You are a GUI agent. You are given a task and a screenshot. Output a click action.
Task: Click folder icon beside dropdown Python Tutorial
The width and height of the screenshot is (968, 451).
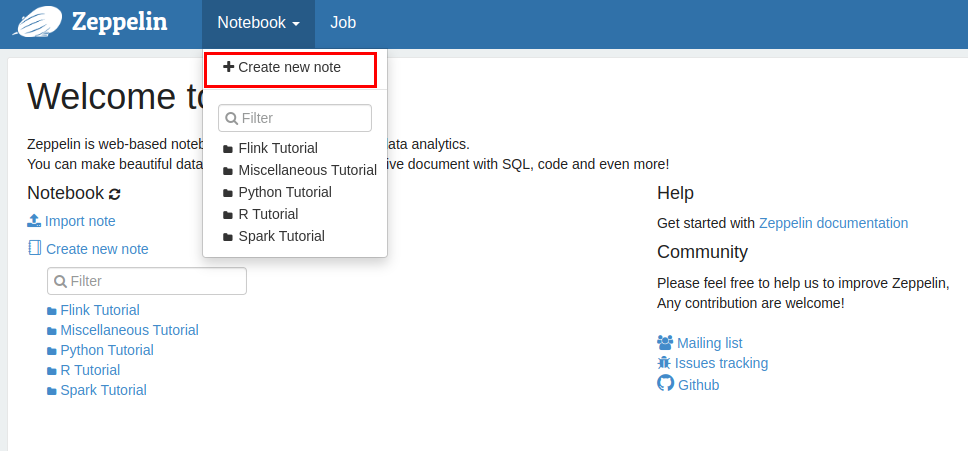[228, 193]
